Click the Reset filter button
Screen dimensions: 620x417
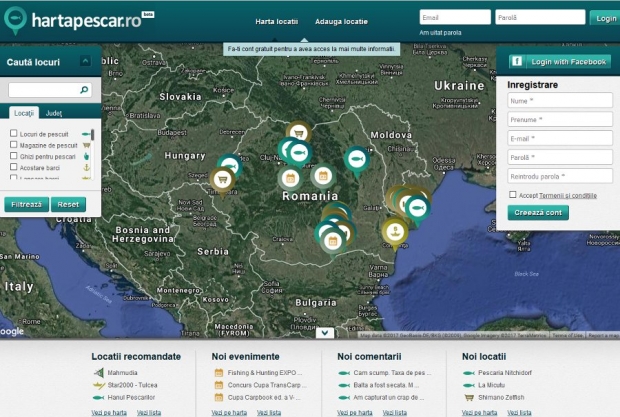point(68,204)
